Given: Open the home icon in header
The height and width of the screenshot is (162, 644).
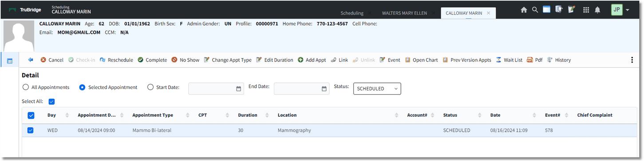Looking at the screenshot, I should [524, 10].
